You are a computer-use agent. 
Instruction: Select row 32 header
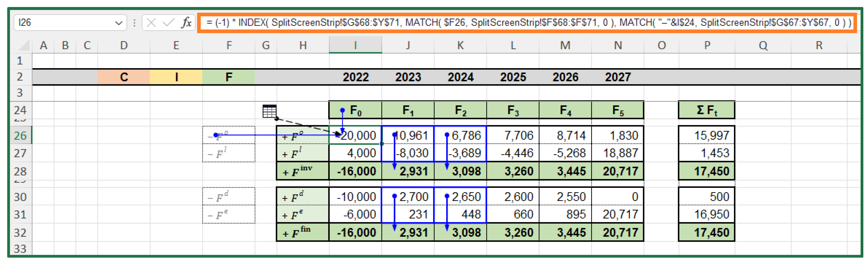20,232
